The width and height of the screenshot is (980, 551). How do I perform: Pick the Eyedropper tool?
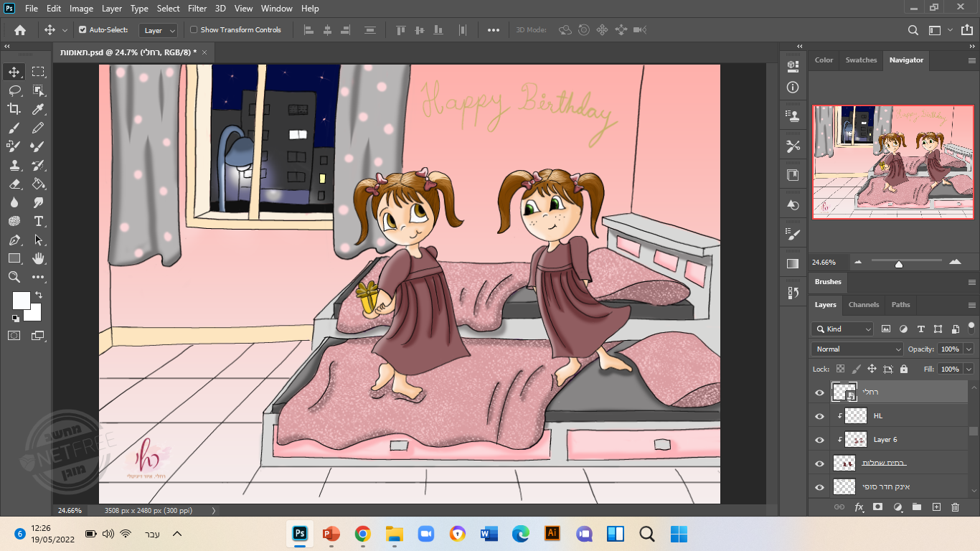[x=38, y=109]
